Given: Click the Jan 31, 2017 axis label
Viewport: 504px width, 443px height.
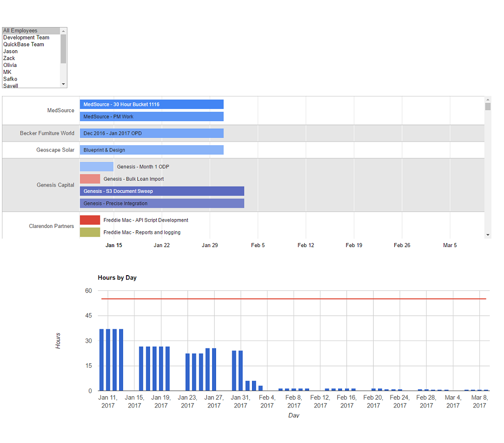Looking at the screenshot, I should pyautogui.click(x=240, y=402).
